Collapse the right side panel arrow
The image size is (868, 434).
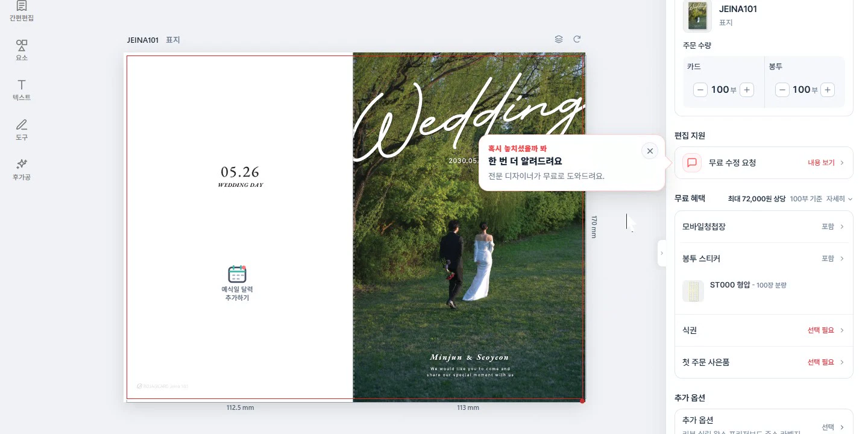[x=661, y=253]
